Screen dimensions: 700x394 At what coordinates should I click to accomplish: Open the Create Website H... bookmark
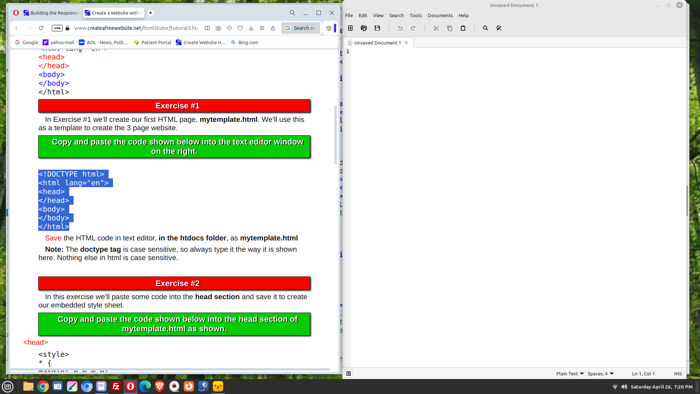pyautogui.click(x=201, y=42)
